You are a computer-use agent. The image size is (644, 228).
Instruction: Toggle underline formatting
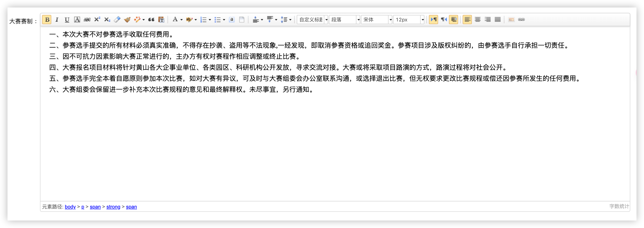67,20
